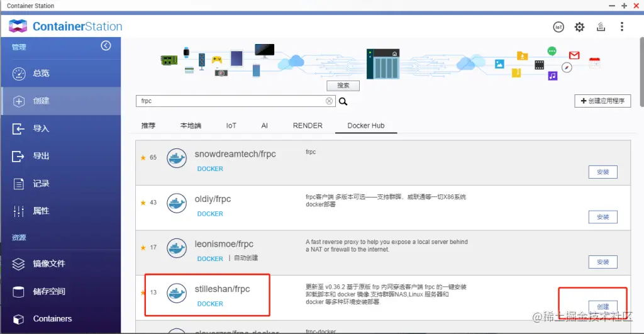Click 自动创建 label on leonismoe/frpc
The image size is (644, 334).
(246, 258)
